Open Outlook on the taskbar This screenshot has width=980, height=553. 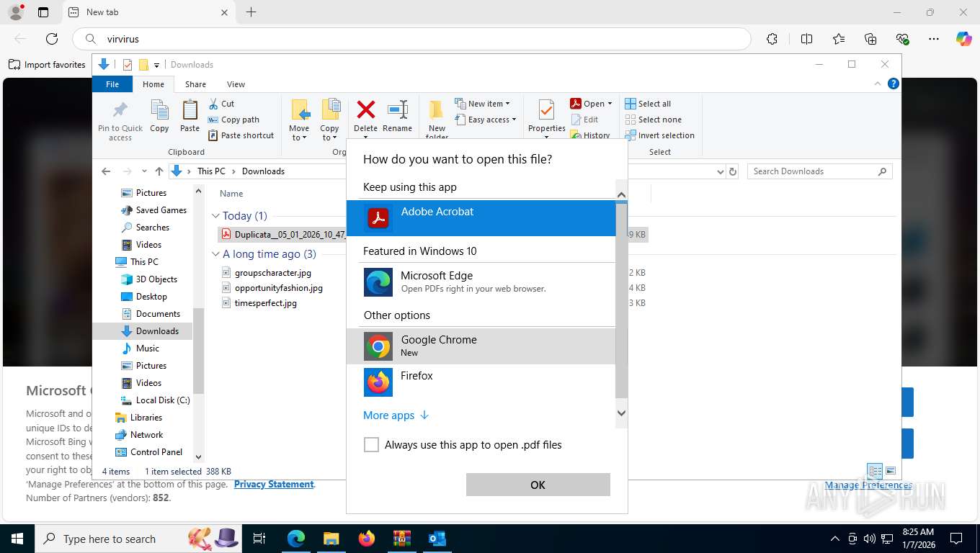tap(437, 539)
